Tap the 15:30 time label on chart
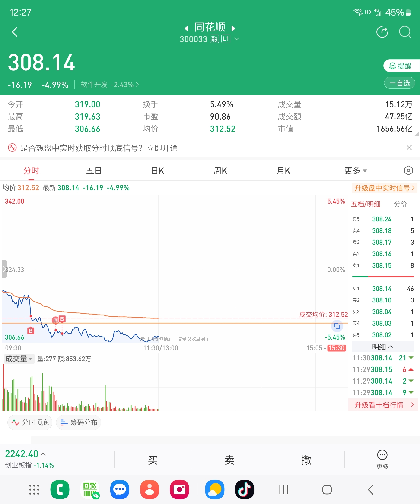420x504 pixels. pos(337,348)
